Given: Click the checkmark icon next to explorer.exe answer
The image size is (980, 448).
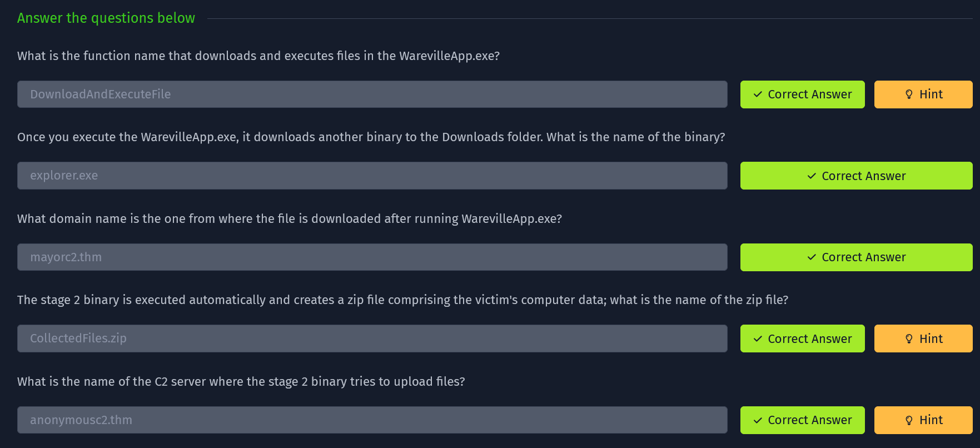Looking at the screenshot, I should pos(812,176).
